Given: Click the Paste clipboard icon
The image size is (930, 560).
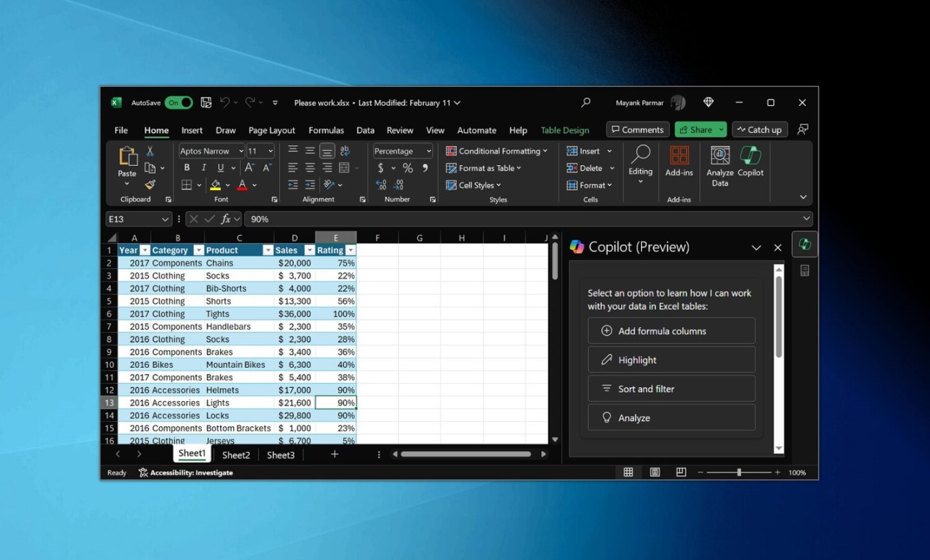Looking at the screenshot, I should (128, 158).
